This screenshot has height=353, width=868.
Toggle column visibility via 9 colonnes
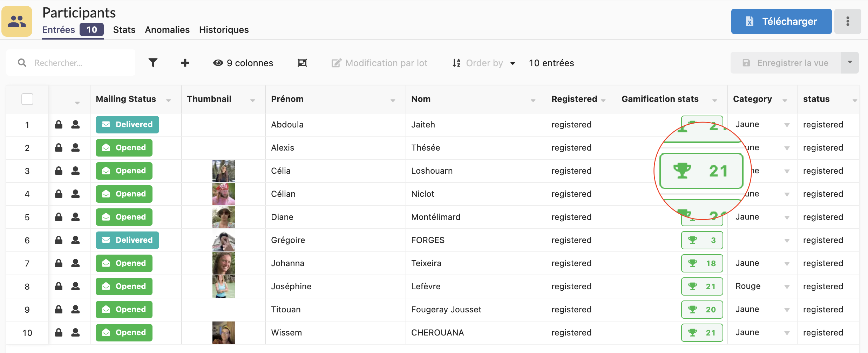point(243,63)
